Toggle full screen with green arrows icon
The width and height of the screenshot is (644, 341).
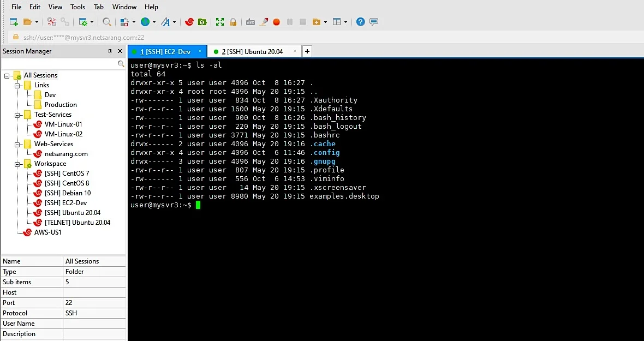[x=220, y=22]
